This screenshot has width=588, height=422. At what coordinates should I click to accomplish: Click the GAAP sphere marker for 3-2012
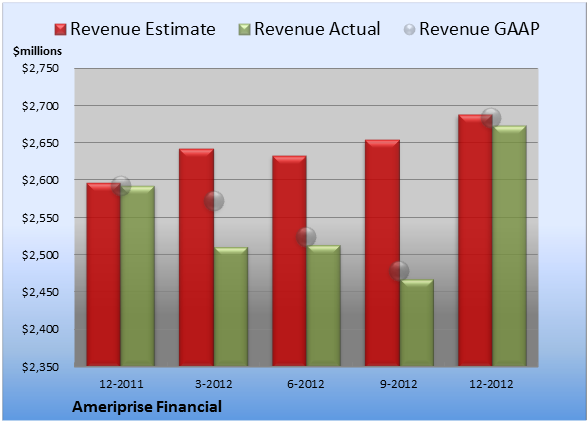point(214,201)
